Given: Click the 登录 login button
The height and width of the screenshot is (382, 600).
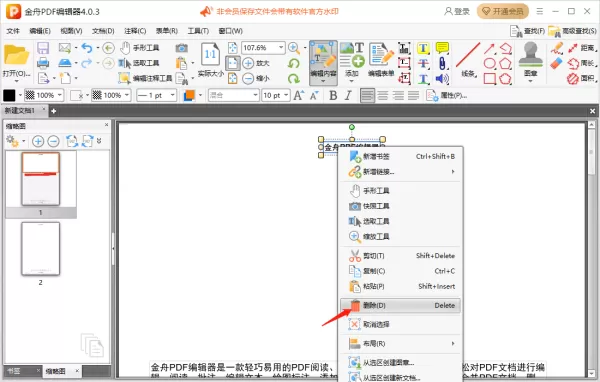Looking at the screenshot, I should tap(457, 11).
